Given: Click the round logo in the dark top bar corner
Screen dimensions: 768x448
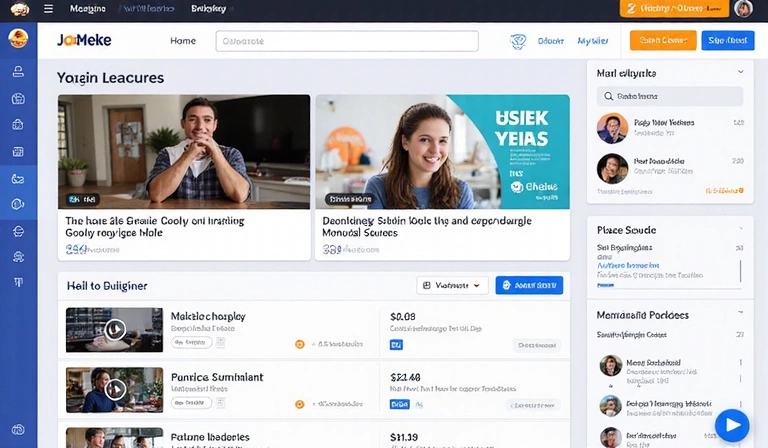Looking at the screenshot, I should pyautogui.click(x=20, y=9).
